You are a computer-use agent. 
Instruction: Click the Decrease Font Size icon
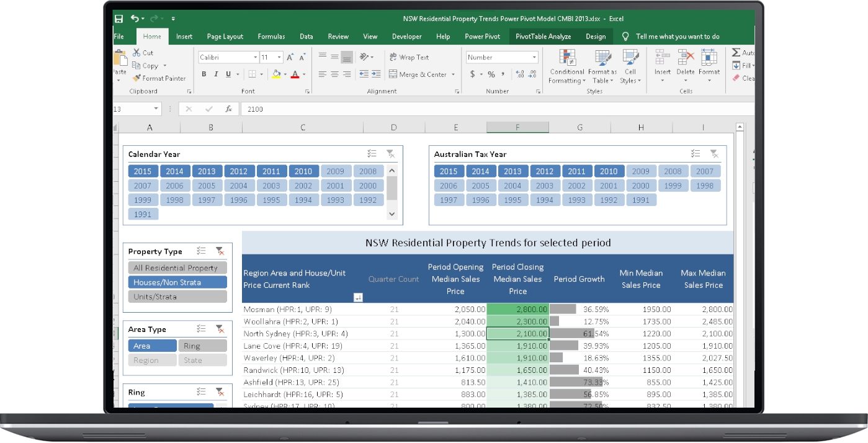coord(302,57)
